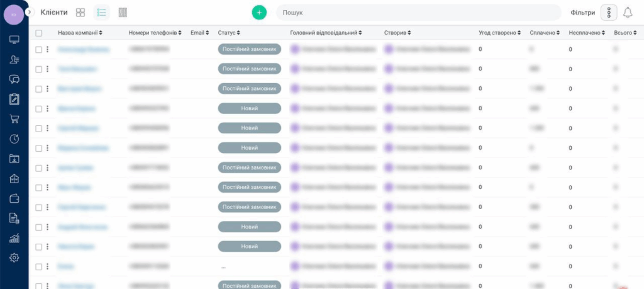Screen dimensions: 644x289
Task: Click the notification bell icon
Action: tap(628, 13)
